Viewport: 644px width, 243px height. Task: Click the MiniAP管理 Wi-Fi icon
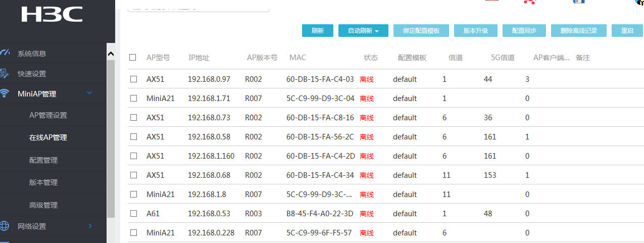[5, 93]
